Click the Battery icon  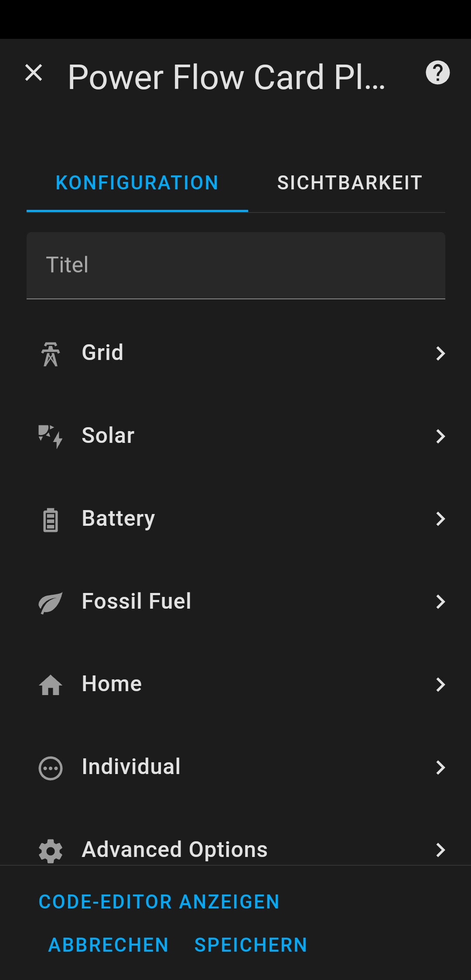[51, 519]
